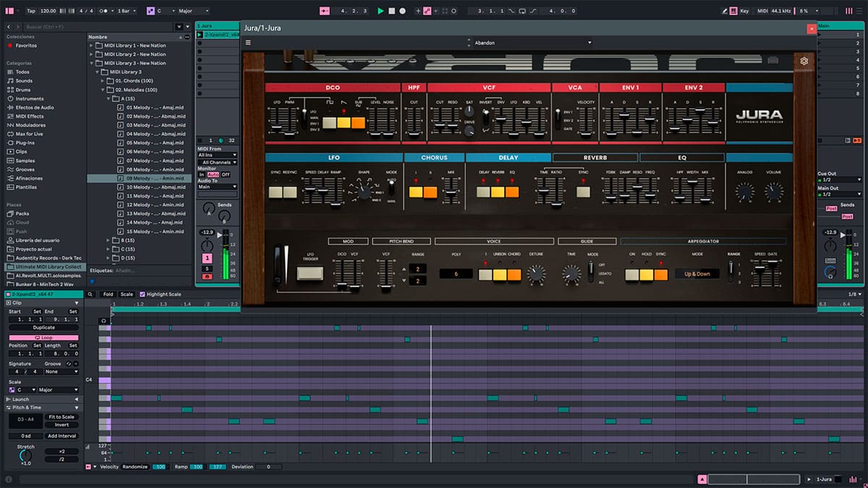Expand MIDI Library 1 - New Nation folder
The image size is (868, 488).
[92, 46]
